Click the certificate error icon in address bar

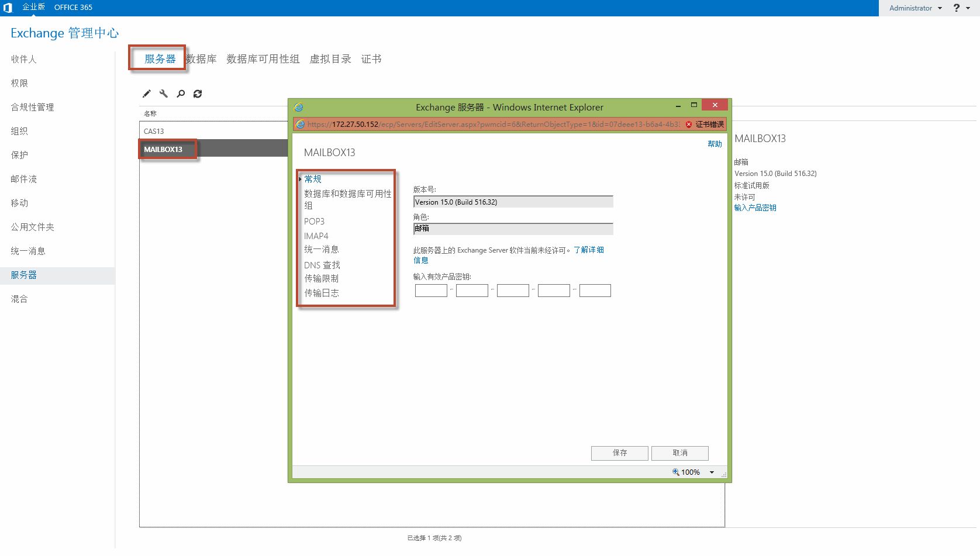coord(689,125)
